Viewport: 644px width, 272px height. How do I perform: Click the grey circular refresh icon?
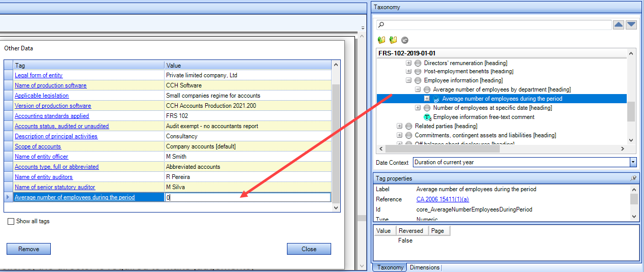405,40
